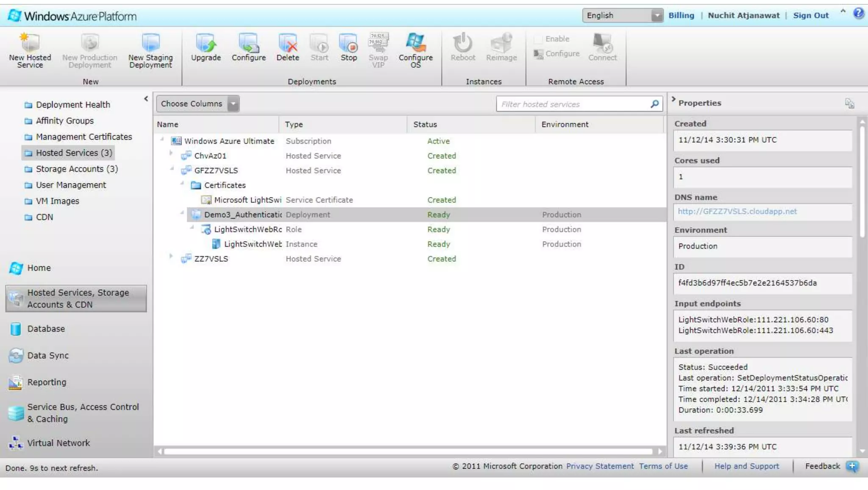Click New Staging Deployment icon
This screenshot has width=868, height=490.
[x=150, y=43]
